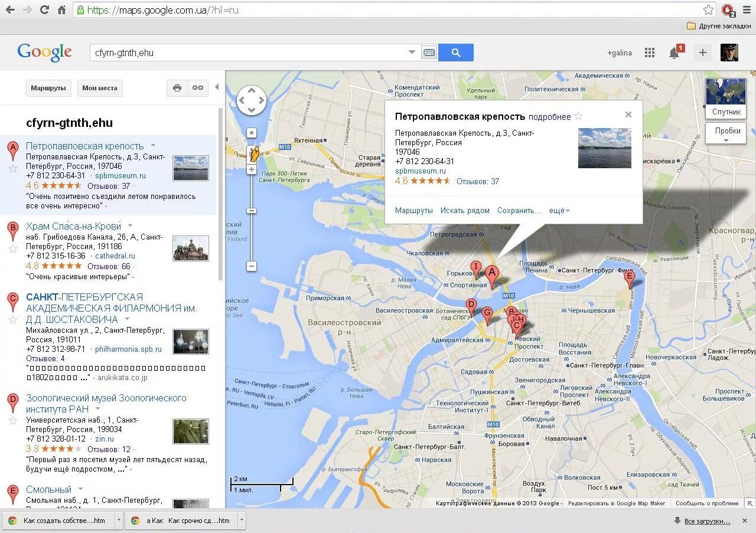Image resolution: width=756 pixels, height=533 pixels.
Task: Expand options arrow next to Смольный
Action: tap(80, 489)
